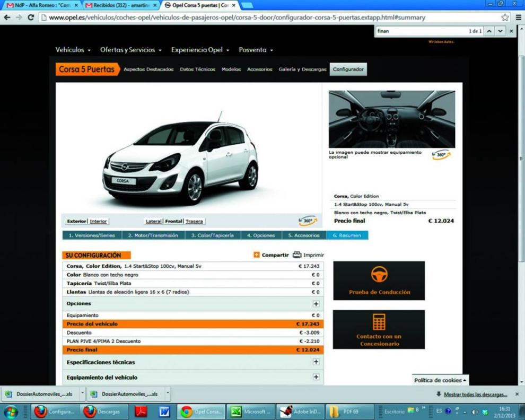This screenshot has width=525, height=420.
Task: Click the help icon in system tray
Action: [x=448, y=411]
